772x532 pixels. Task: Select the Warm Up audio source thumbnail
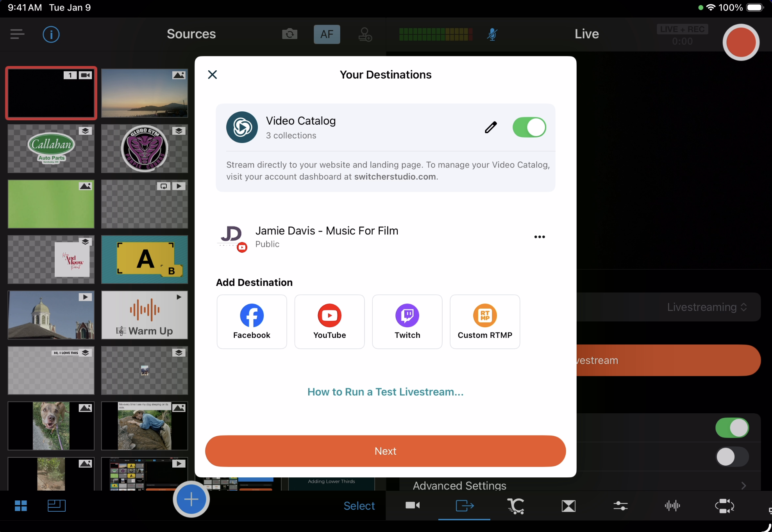[144, 315]
